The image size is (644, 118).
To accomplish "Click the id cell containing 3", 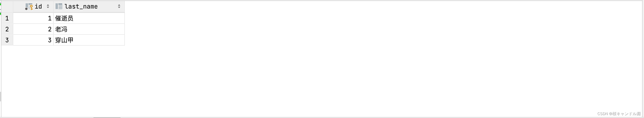I will tap(33, 40).
